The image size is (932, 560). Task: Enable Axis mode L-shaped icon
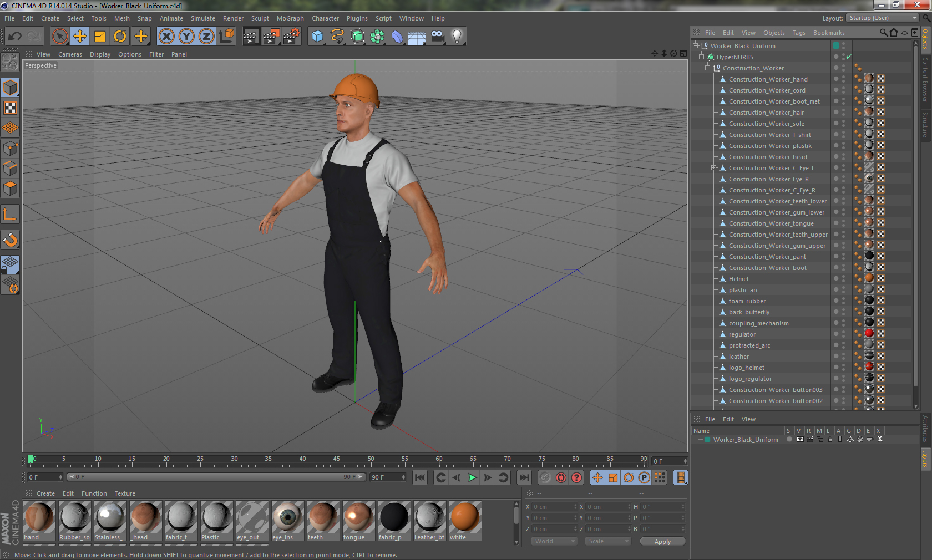[10, 214]
